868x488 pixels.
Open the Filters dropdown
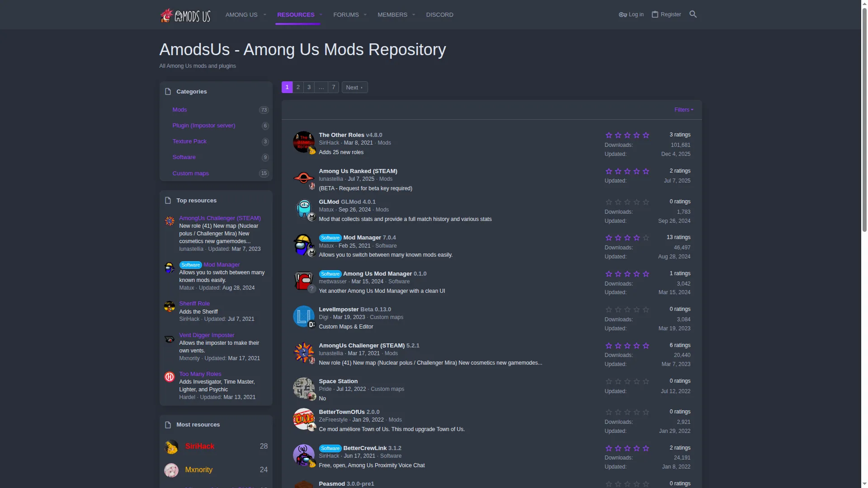pyautogui.click(x=684, y=110)
